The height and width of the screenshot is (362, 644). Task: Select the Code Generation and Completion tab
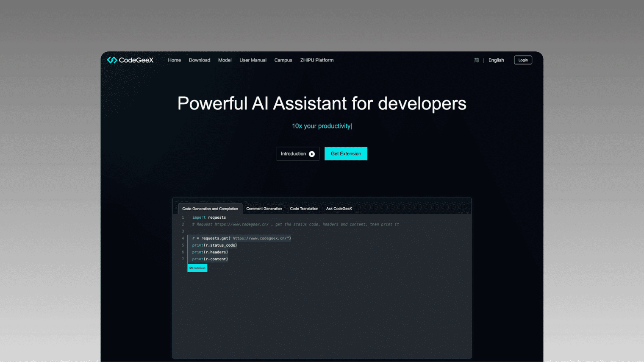tap(210, 209)
